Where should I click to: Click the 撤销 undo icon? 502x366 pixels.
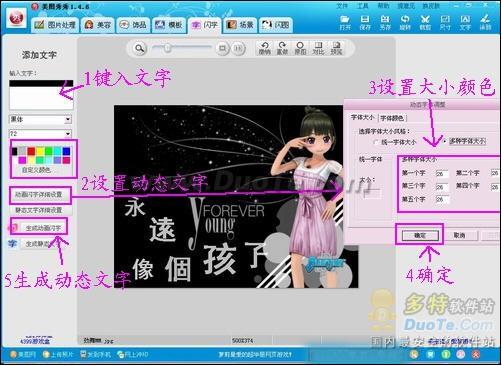tap(265, 48)
